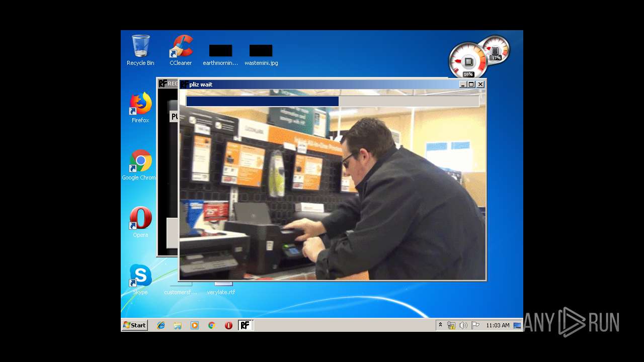This screenshot has width=644, height=362.
Task: Maximize the pliz wait window
Action: (x=471, y=84)
